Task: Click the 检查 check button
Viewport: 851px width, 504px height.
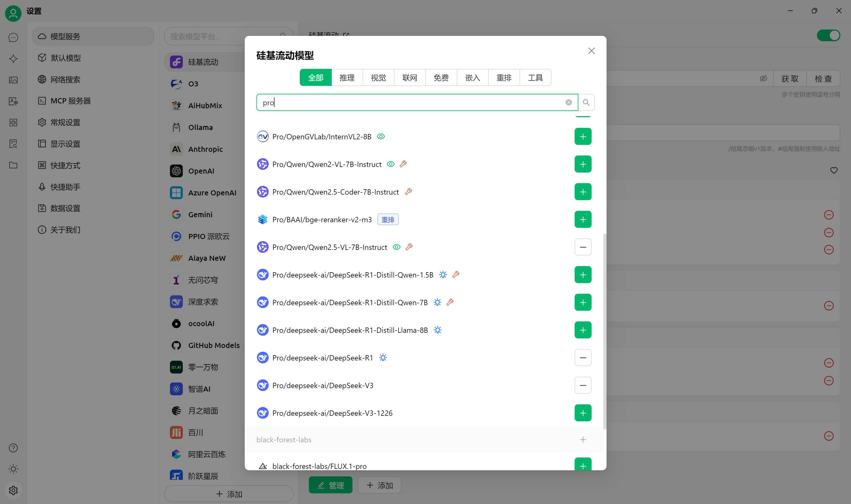Action: [x=823, y=78]
